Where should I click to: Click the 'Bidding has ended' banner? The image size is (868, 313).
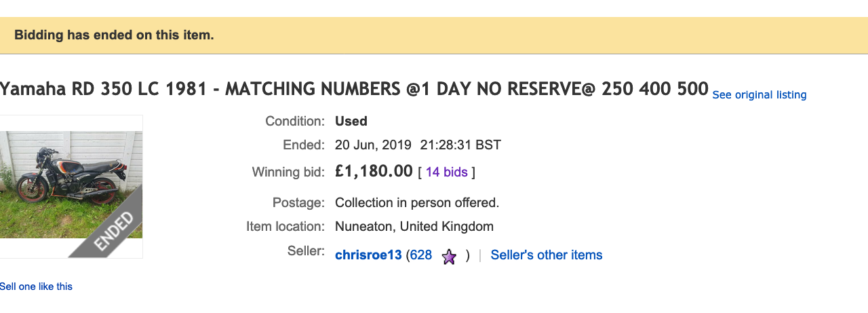[114, 35]
